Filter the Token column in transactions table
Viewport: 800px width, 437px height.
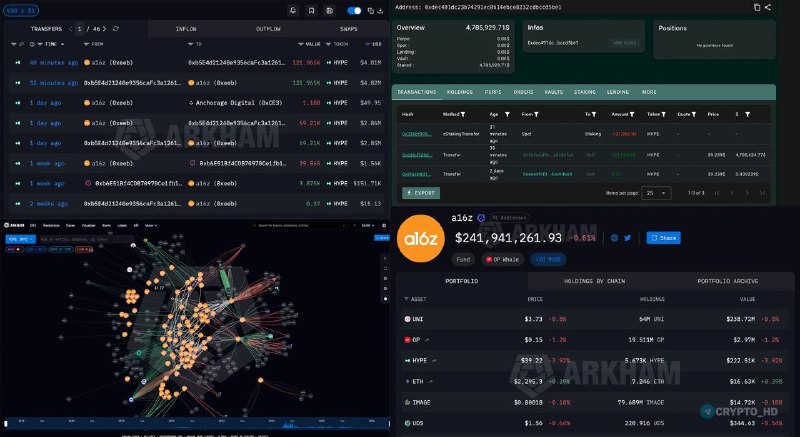tap(663, 115)
